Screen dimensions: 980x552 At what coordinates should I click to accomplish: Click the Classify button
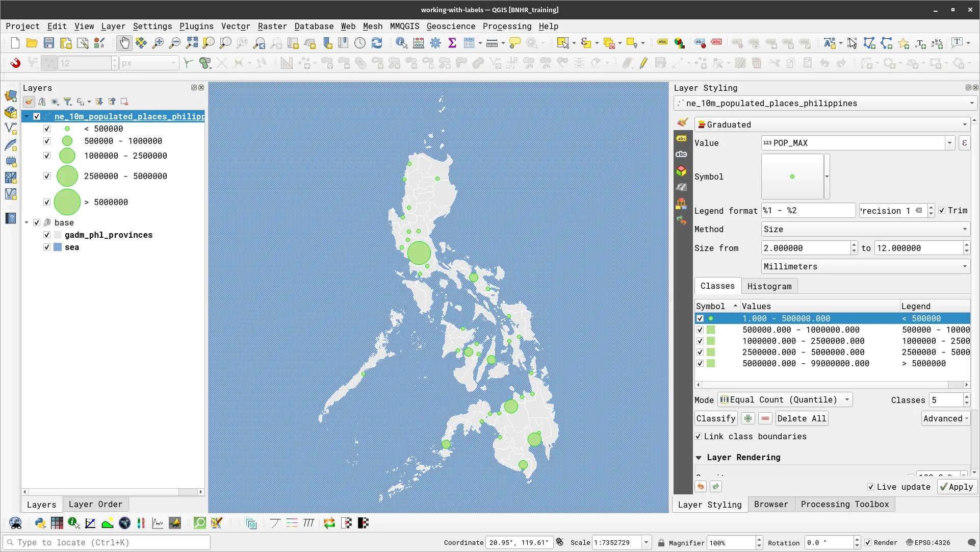(x=715, y=418)
